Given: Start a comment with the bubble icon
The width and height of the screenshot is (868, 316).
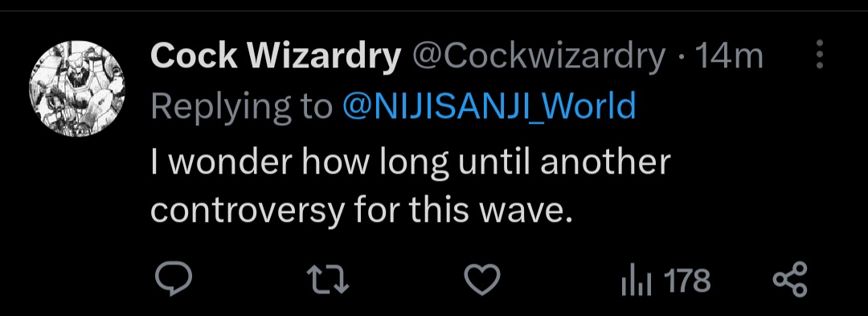Looking at the screenshot, I should [x=174, y=280].
